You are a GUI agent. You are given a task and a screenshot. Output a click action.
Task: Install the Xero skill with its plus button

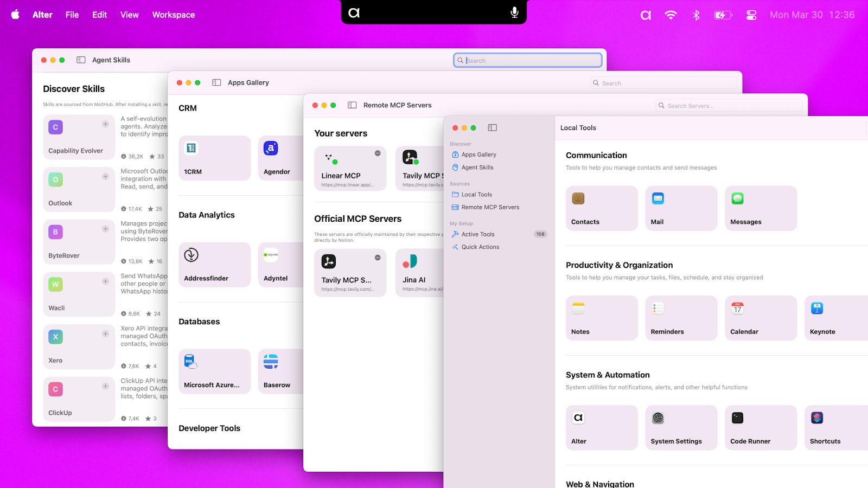click(x=105, y=332)
